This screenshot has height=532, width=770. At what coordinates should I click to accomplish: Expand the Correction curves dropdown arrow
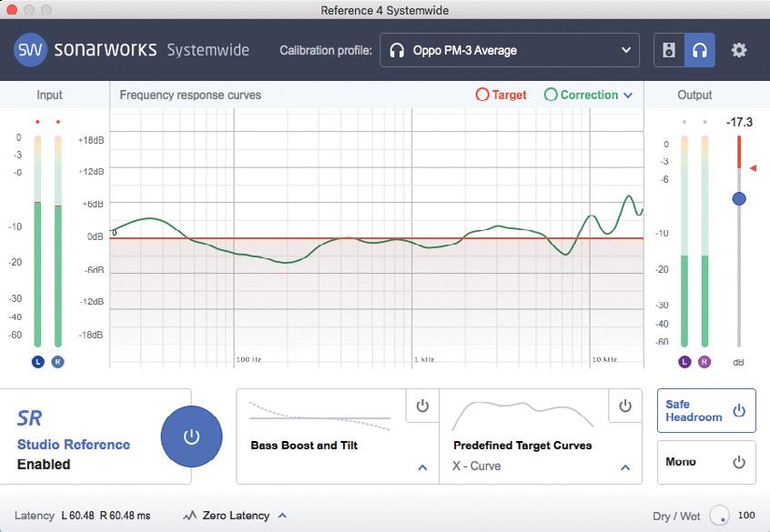pyautogui.click(x=628, y=95)
